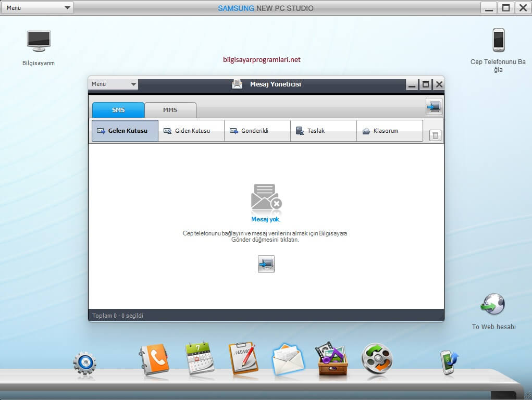Image resolution: width=532 pixels, height=400 pixels.
Task: Click the phone sync icon in dock
Action: 449,362
